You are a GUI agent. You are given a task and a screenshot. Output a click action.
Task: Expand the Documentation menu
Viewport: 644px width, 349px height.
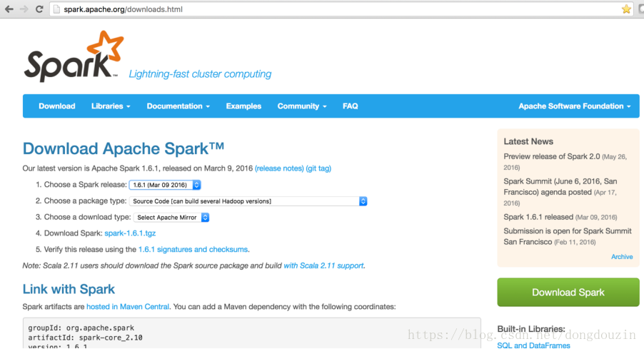(178, 106)
